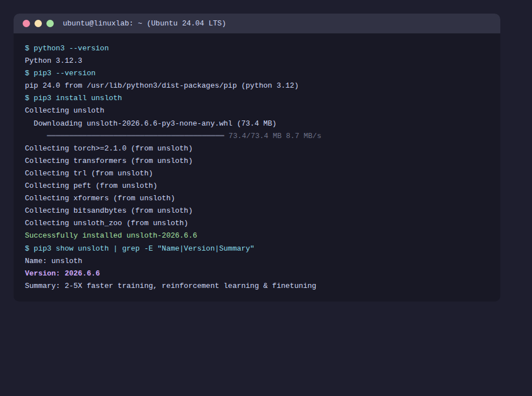Click the highlighted Version: 2026.6.6 line
Viewport: 532px width, 396px height.
click(x=62, y=273)
